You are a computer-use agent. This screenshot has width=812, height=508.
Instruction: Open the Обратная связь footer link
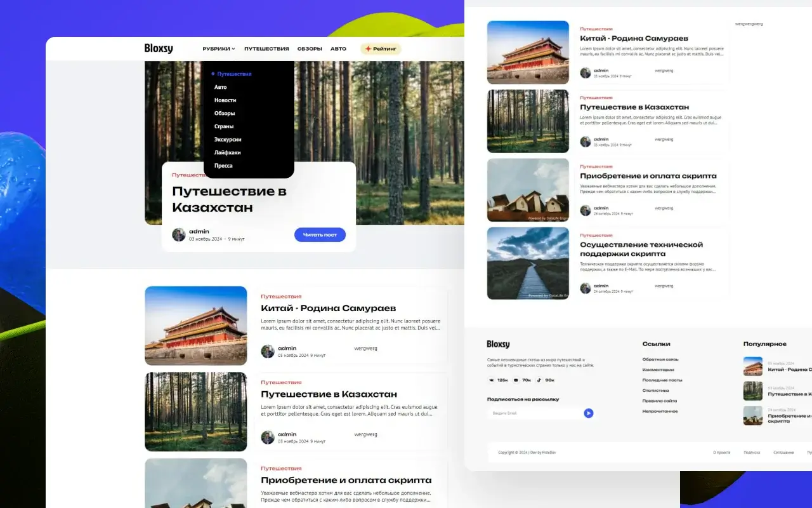pos(660,359)
